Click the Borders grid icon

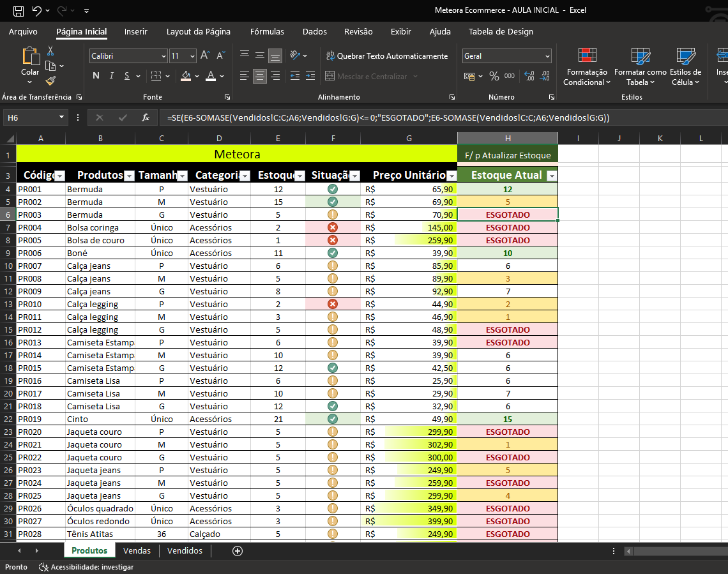click(x=156, y=75)
